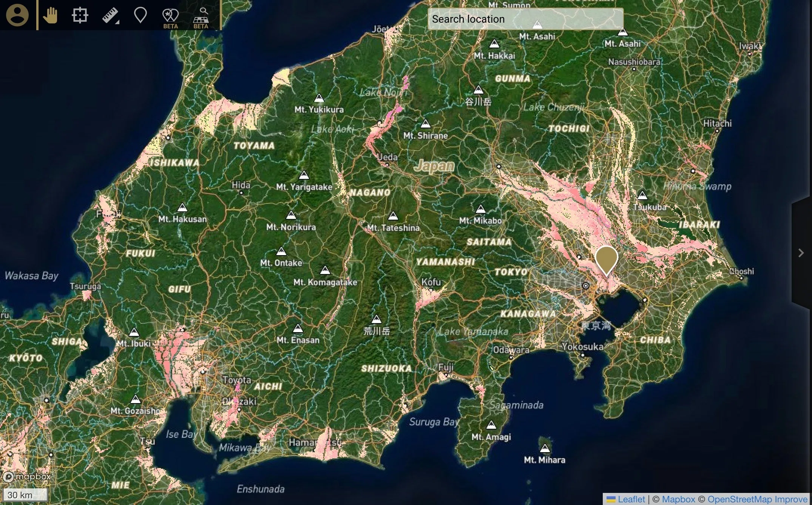The image size is (812, 505).
Task: Click the SHIZUOKA prefecture label
Action: 387,368
